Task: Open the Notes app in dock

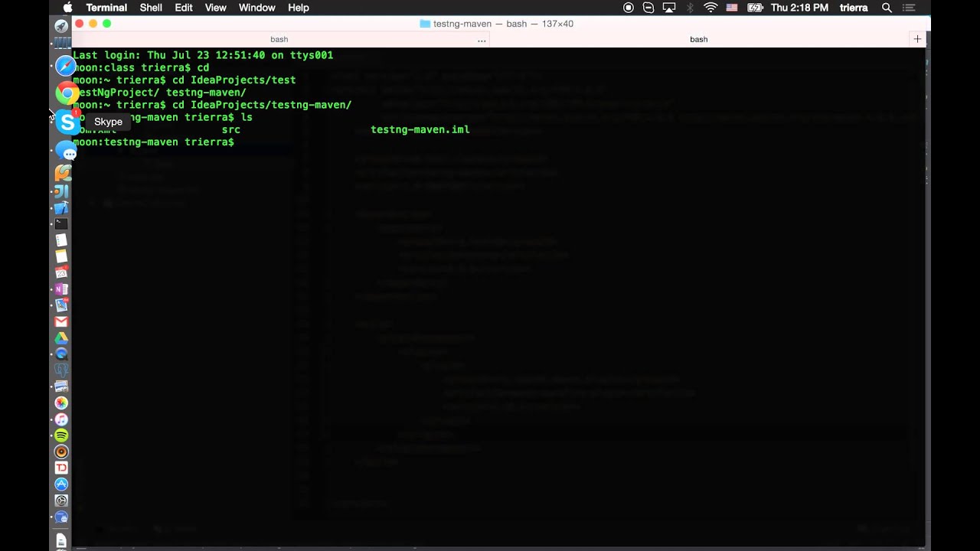Action: coord(61,256)
